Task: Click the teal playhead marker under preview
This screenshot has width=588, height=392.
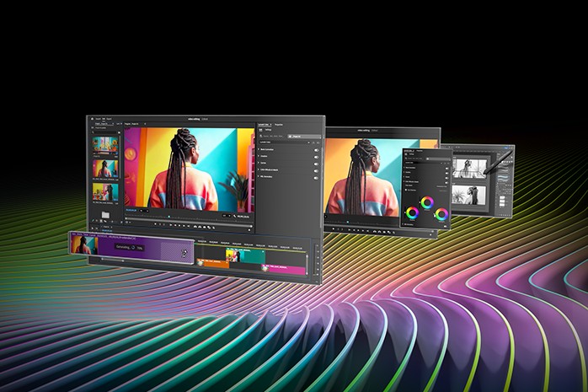Action: tap(168, 217)
